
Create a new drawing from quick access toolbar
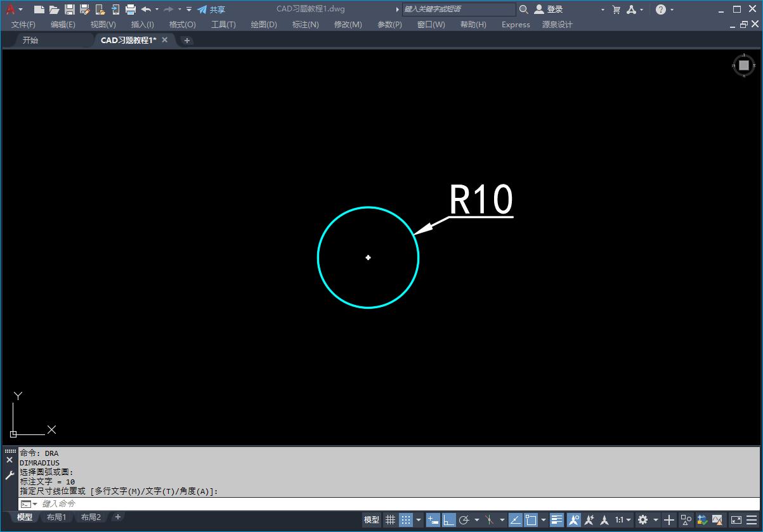39,10
